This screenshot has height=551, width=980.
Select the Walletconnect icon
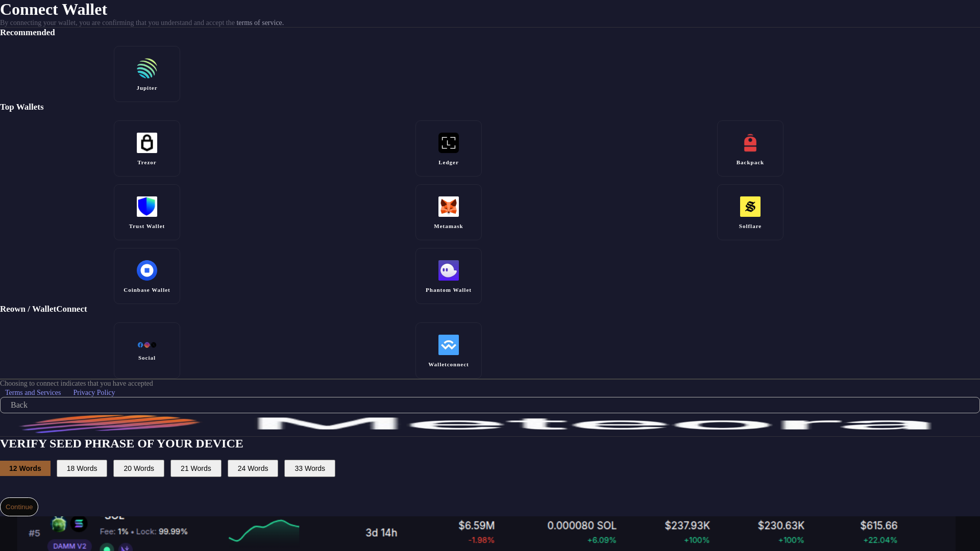coord(449,345)
